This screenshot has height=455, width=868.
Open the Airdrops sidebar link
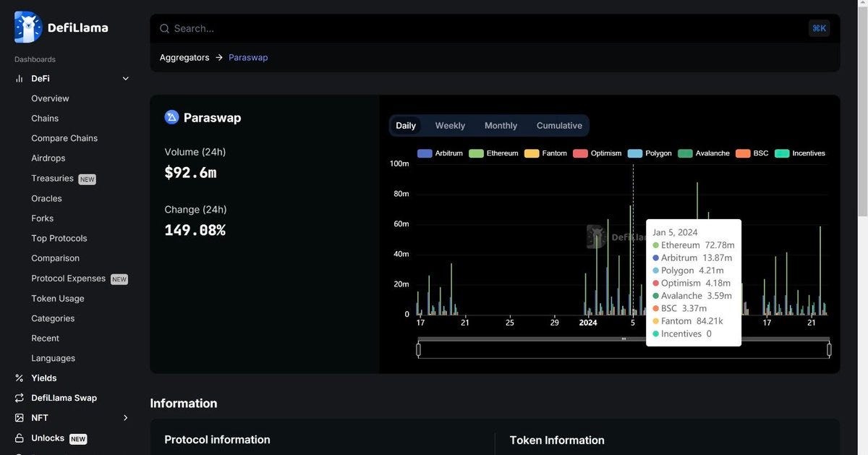[x=48, y=158]
